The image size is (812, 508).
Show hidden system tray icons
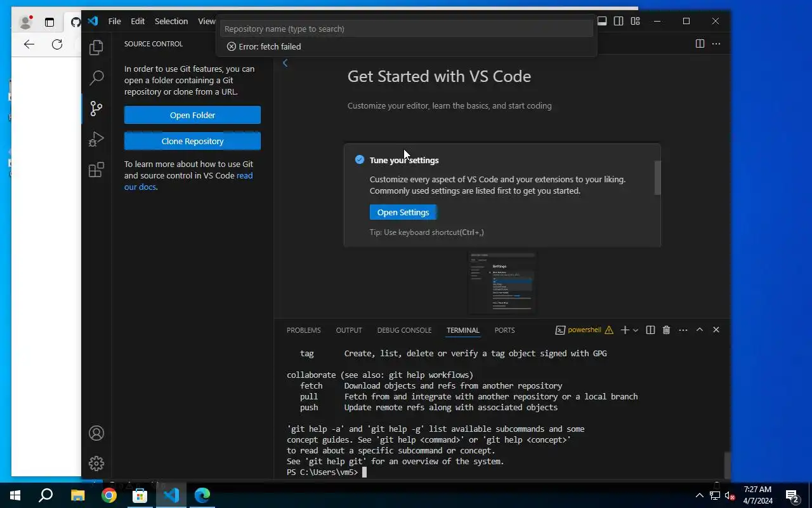point(700,495)
